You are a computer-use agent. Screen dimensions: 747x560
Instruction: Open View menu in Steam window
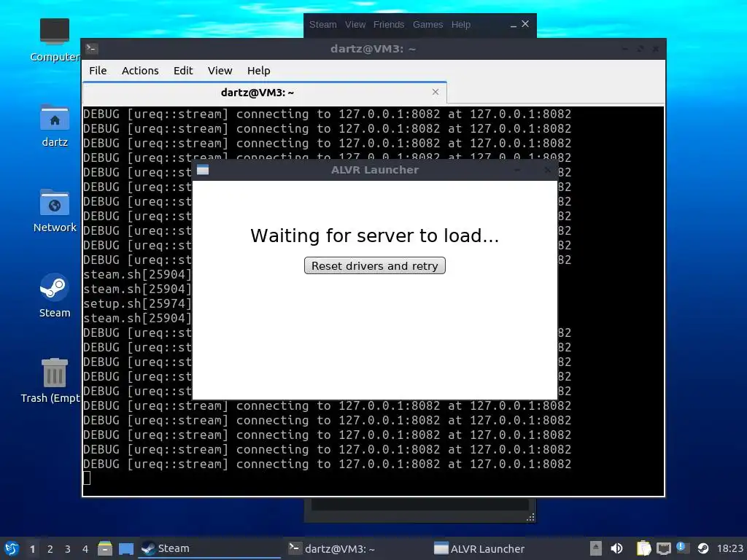click(x=355, y=24)
